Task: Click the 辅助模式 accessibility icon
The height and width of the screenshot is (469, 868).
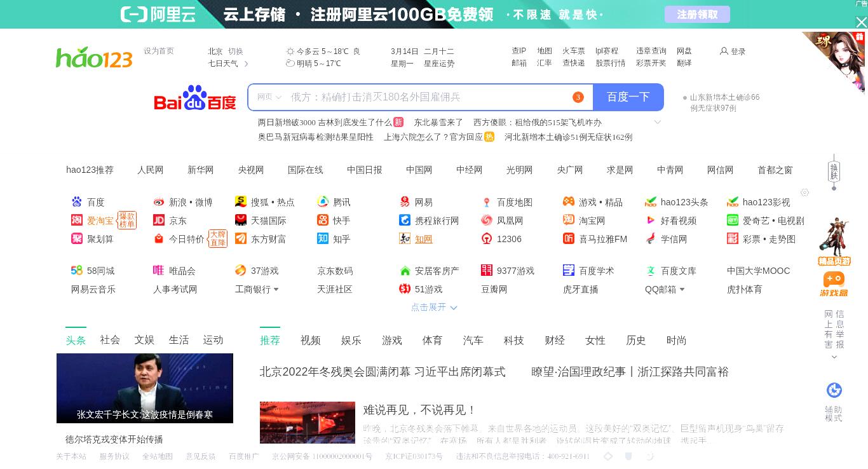Action: (834, 390)
